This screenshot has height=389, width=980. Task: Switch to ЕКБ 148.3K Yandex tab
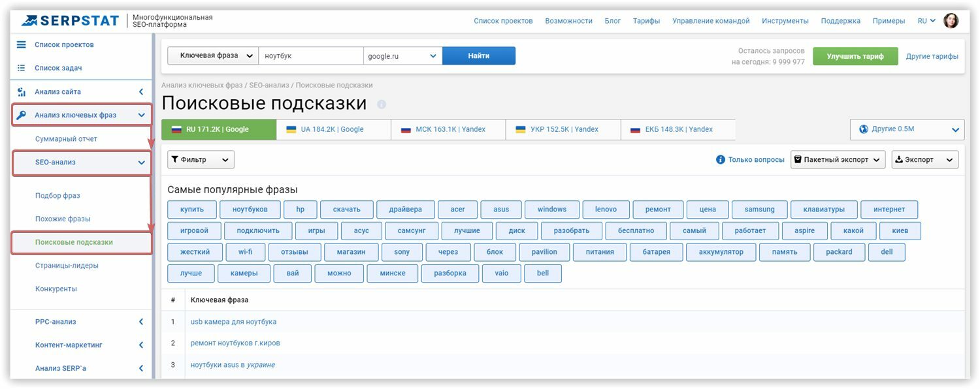pyautogui.click(x=678, y=129)
